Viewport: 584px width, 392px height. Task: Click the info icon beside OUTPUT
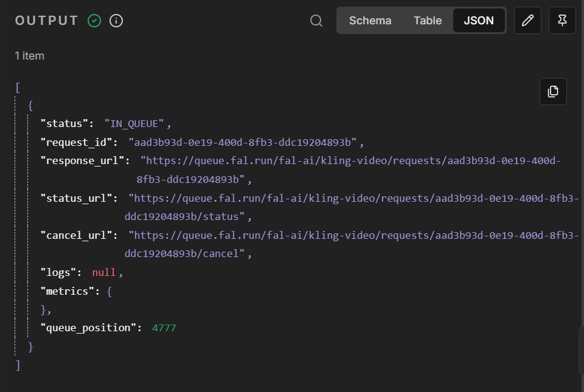pyautogui.click(x=116, y=21)
